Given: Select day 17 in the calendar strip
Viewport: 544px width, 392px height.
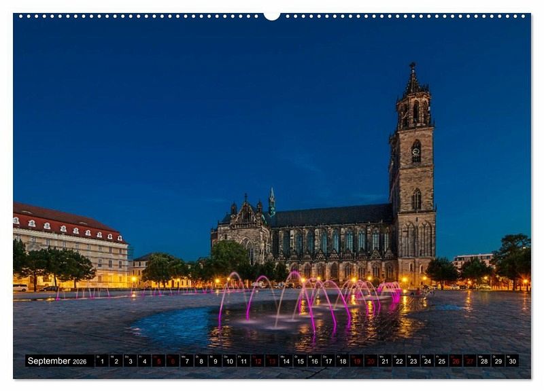Looking at the screenshot, I should (328, 361).
